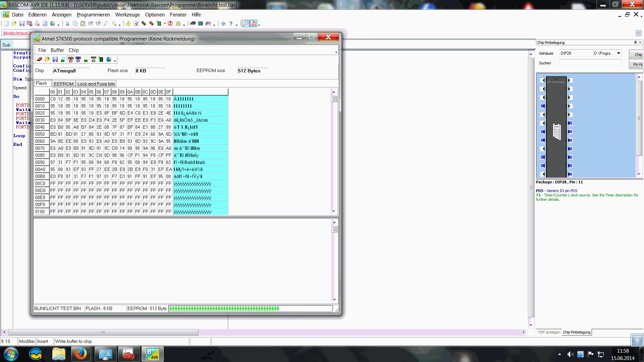The image size is (644, 362).
Task: Open the Programmieren menu
Action: point(93,15)
